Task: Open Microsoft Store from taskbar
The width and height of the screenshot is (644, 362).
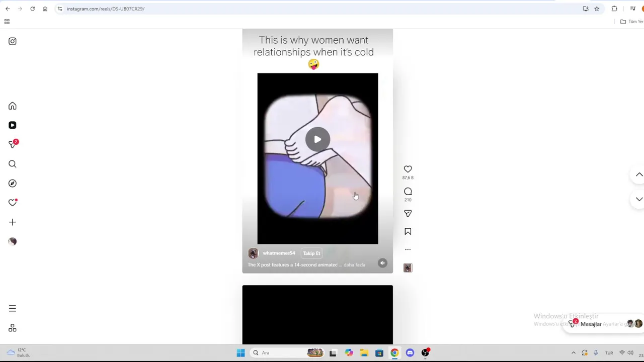Action: point(379,353)
